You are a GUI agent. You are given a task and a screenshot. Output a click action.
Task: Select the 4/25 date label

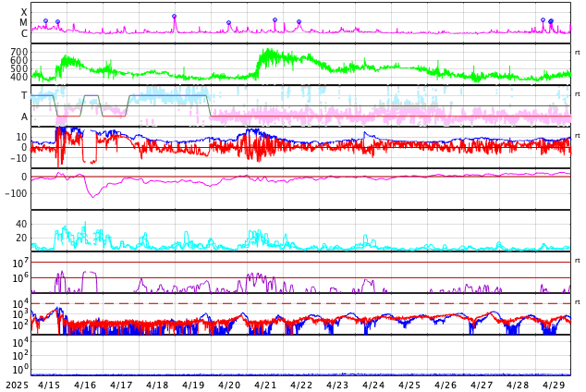(x=409, y=386)
